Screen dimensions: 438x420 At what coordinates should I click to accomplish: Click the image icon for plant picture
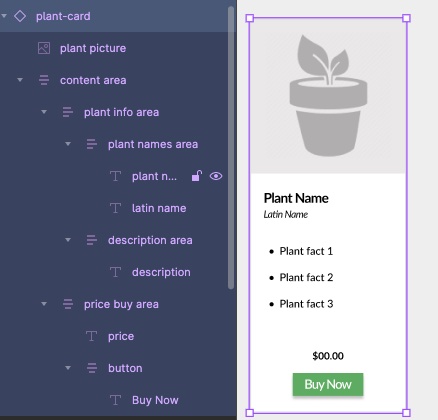tap(44, 48)
